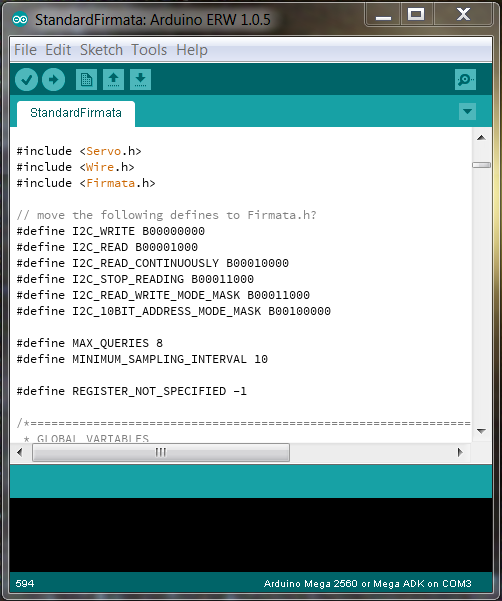502x601 pixels.
Task: Click line number '594' in status bar
Action: click(x=25, y=583)
